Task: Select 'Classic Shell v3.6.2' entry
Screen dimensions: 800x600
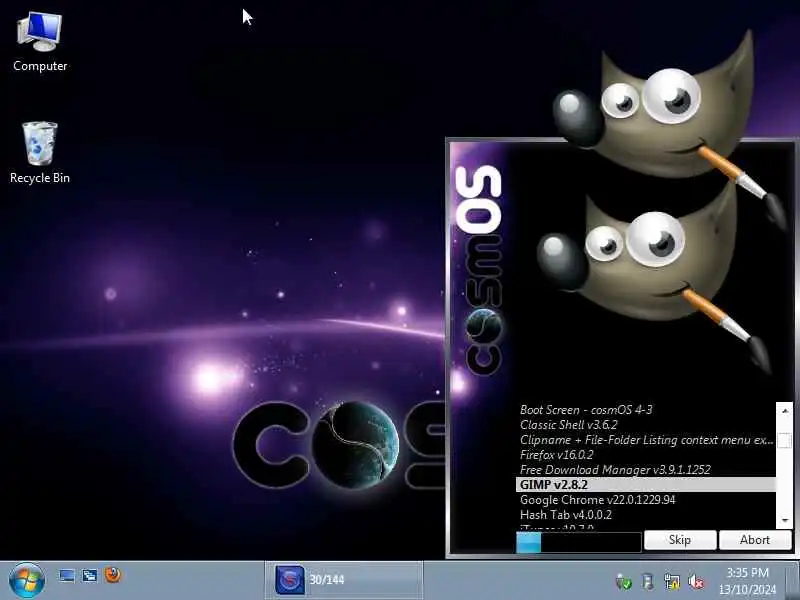Action: (645, 424)
